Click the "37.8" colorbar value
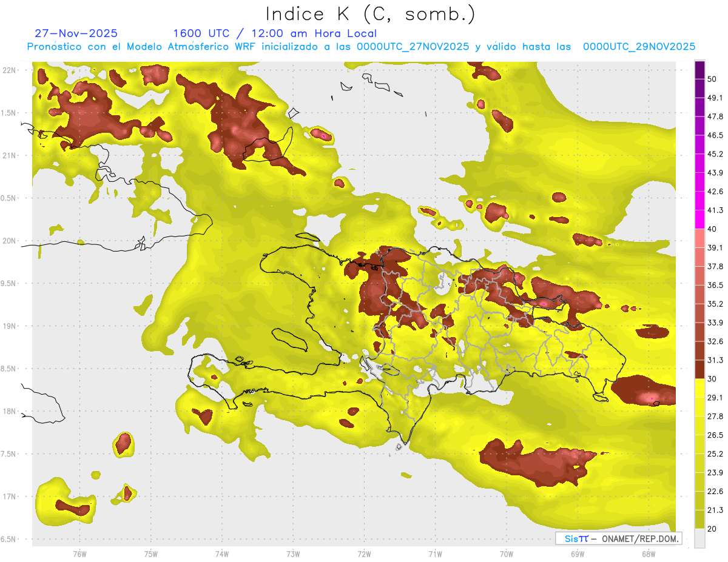728x562 pixels. tap(715, 266)
